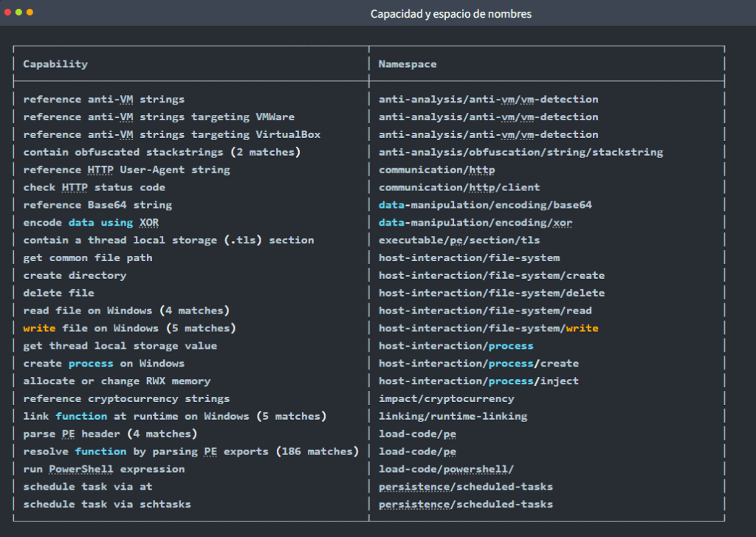The image size is (756, 537).
Task: Click 'encode data using XOR' entry
Action: click(91, 223)
